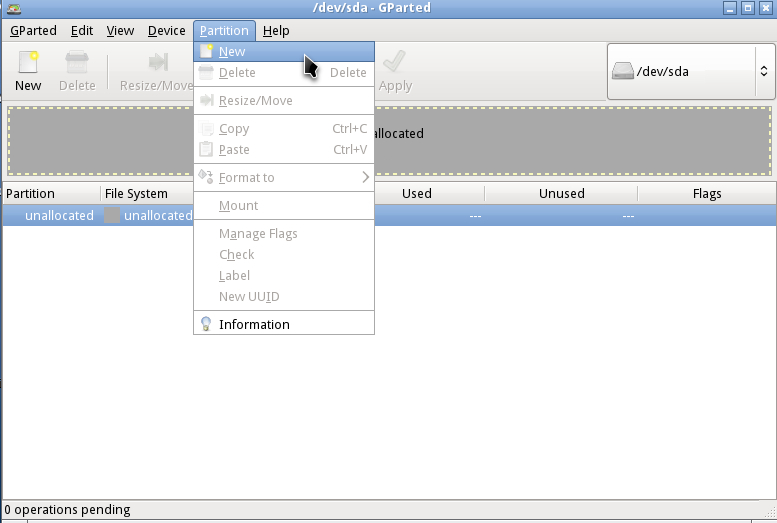Choose Manage Flags from the menu
The width and height of the screenshot is (777, 523).
click(284, 233)
